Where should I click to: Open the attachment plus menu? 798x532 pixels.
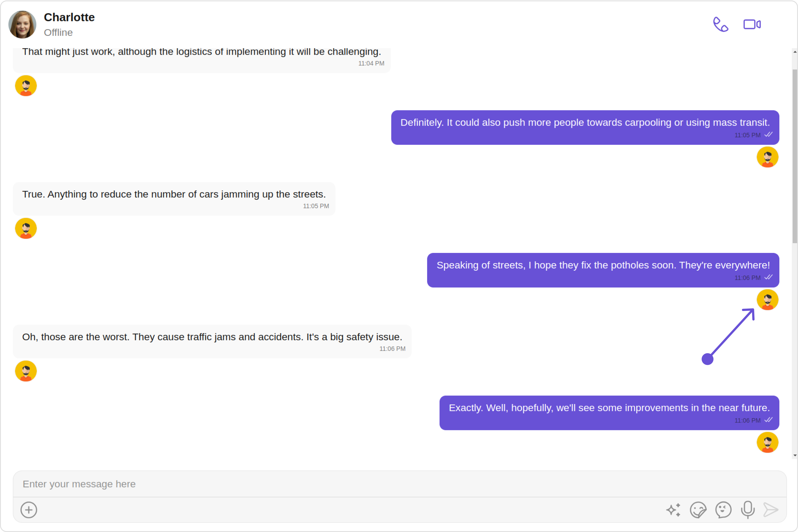(x=29, y=510)
